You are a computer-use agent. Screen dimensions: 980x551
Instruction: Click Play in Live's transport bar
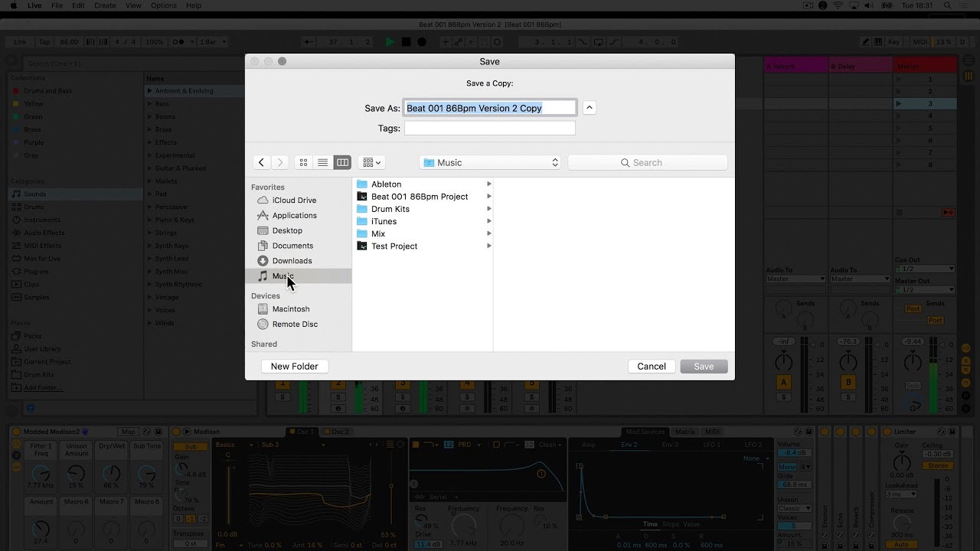point(390,42)
